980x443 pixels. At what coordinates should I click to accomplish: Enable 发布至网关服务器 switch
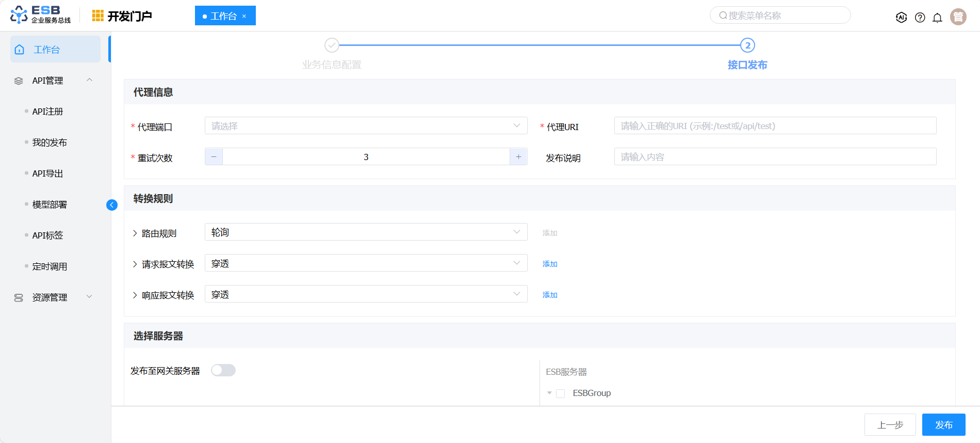point(223,370)
